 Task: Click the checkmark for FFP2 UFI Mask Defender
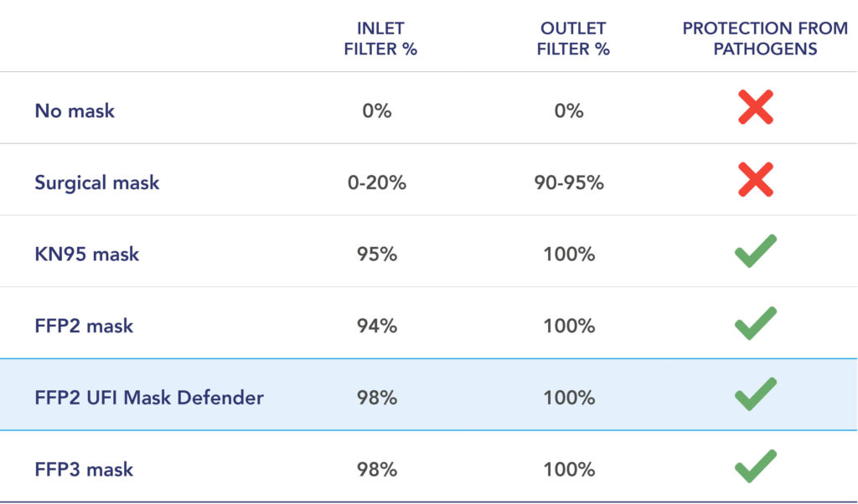(755, 394)
